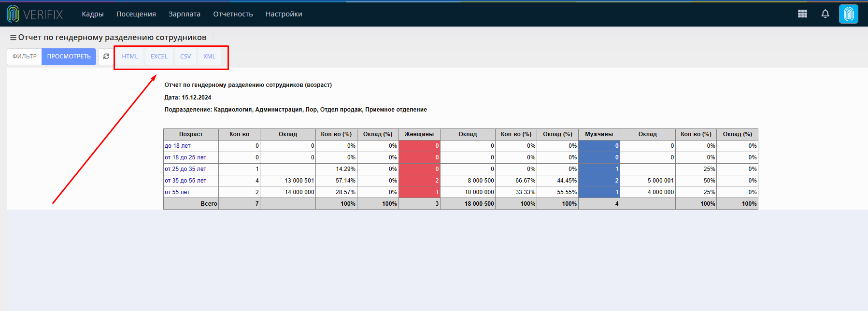Select the ПРОСМОТРЕТЬ tab
This screenshot has height=311, width=868.
[69, 57]
